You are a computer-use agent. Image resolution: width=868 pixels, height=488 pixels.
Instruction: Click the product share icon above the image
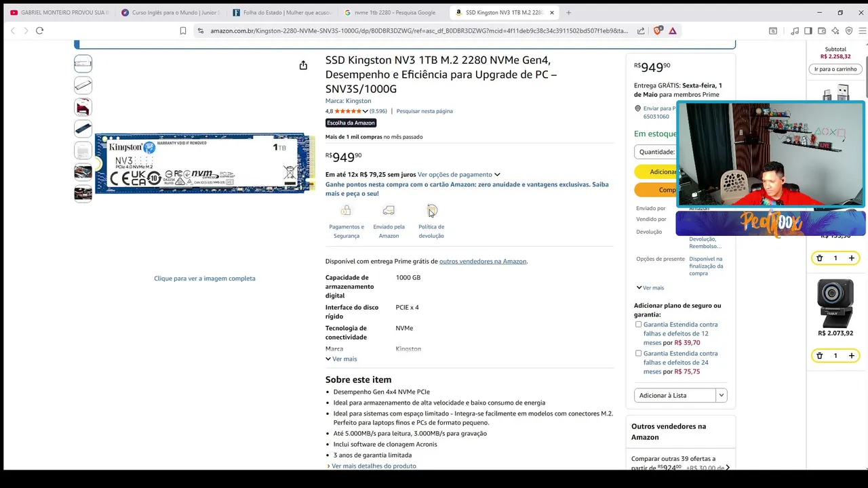coord(303,65)
